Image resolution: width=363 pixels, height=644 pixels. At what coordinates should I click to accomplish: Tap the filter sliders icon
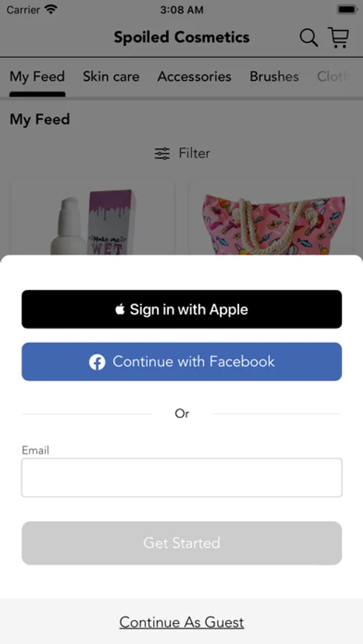(x=162, y=153)
